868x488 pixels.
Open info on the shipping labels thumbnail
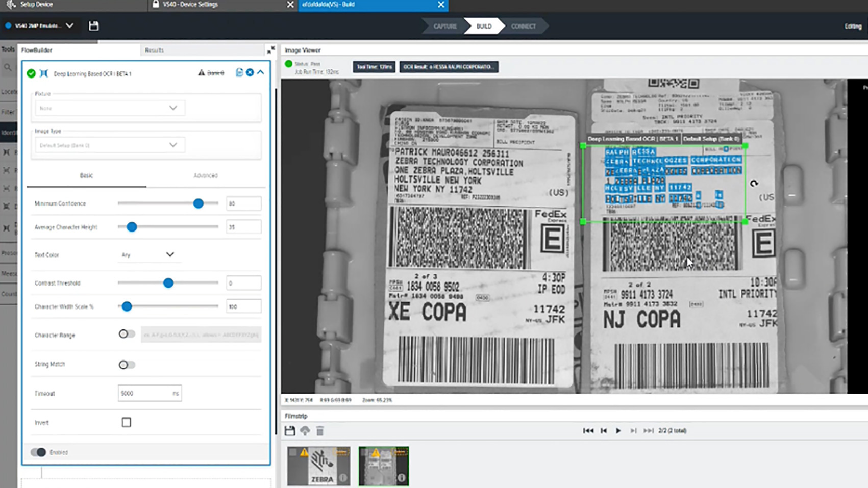[402, 478]
